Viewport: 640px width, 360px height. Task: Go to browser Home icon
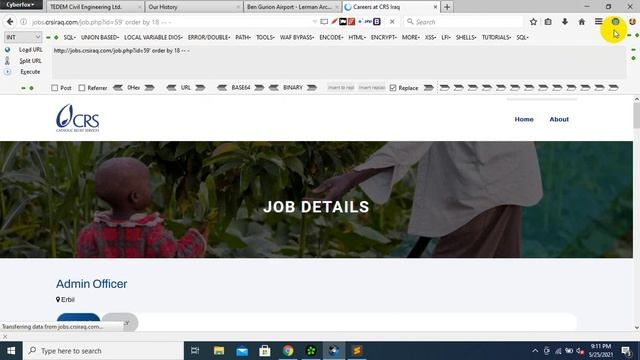tap(582, 22)
